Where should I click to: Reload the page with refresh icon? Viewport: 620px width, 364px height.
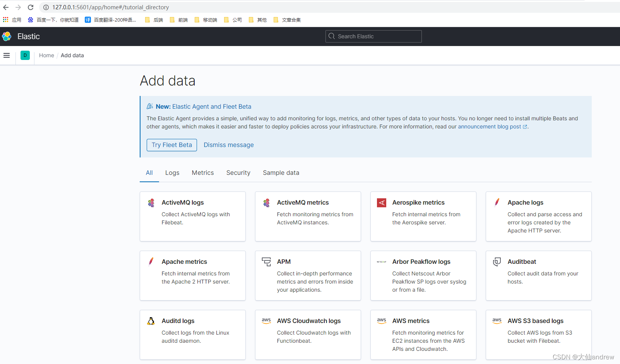pos(31,7)
